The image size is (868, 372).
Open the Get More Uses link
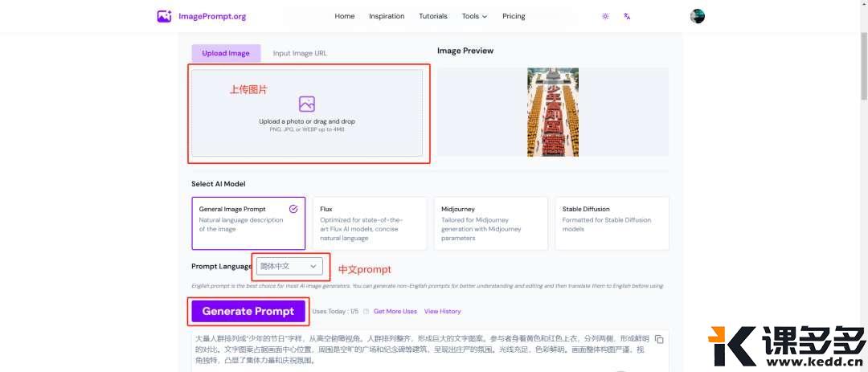coord(395,312)
